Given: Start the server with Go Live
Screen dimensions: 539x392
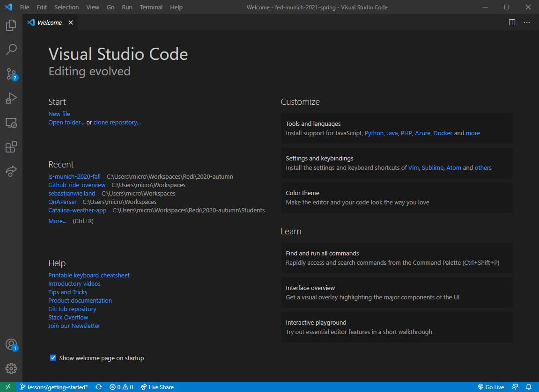Looking at the screenshot, I should pyautogui.click(x=491, y=387).
